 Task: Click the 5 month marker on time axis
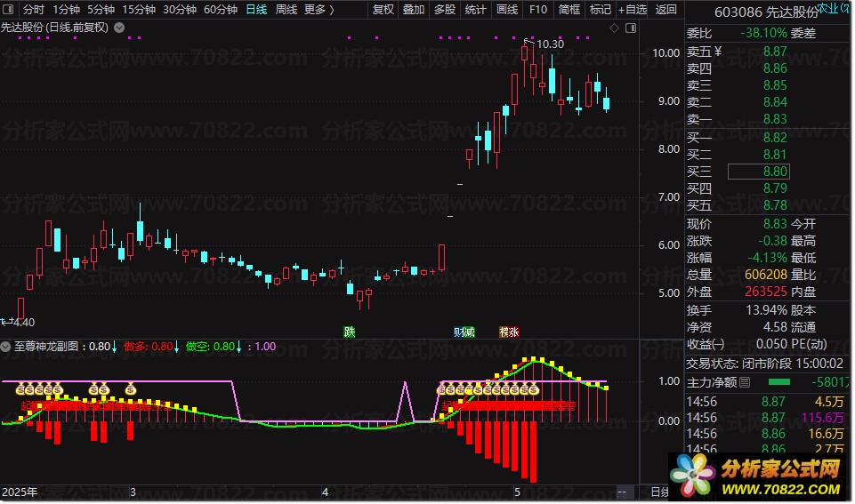pos(517,492)
